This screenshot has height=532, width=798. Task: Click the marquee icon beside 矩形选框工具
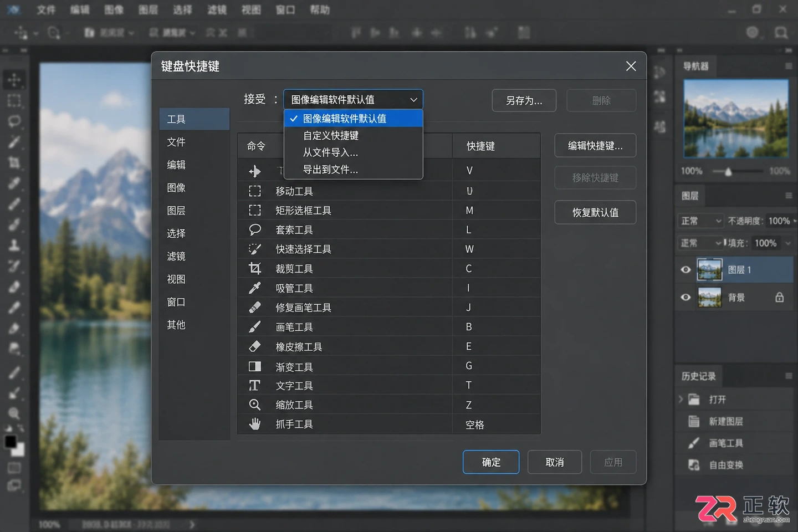click(255, 211)
